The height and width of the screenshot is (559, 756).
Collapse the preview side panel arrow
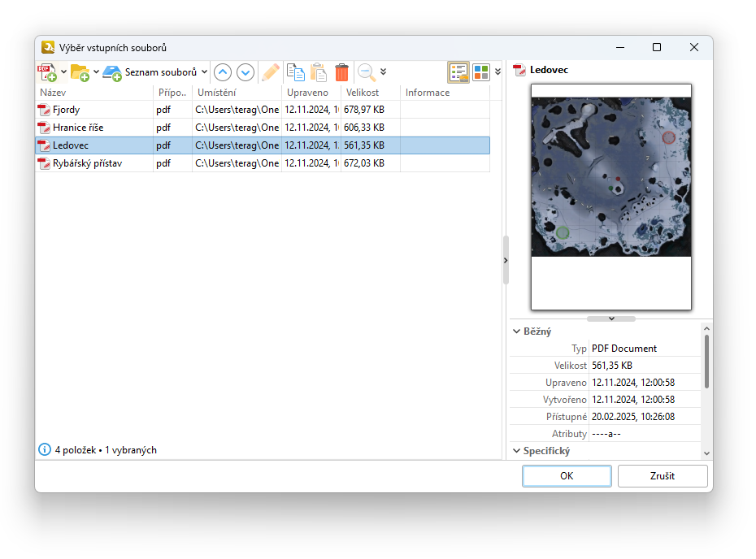pyautogui.click(x=506, y=260)
